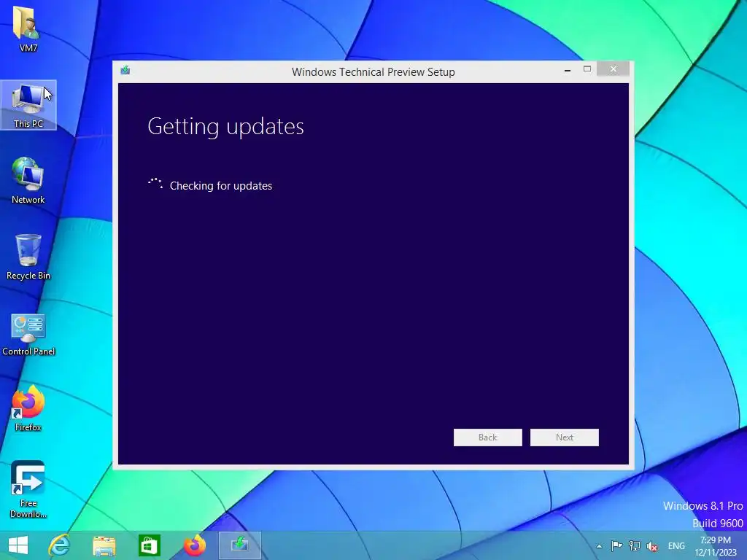
Task: Select the Firefox desktop shortcut
Action: coord(28,408)
